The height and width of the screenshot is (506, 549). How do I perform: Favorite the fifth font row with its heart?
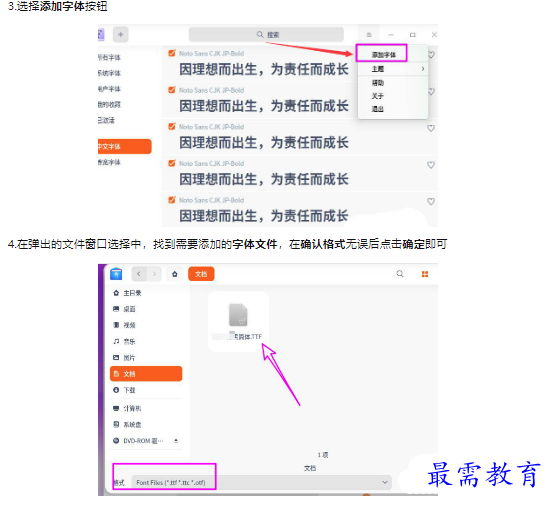[x=431, y=202]
